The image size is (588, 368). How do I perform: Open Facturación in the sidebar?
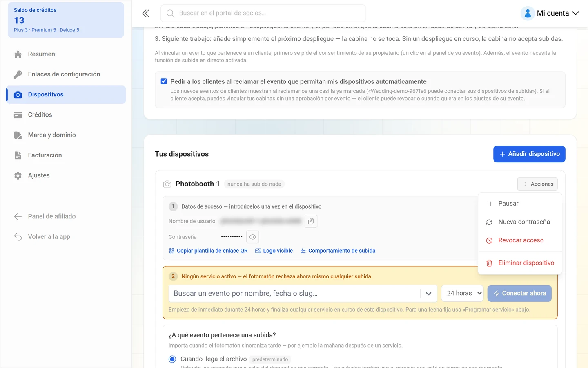pos(66,155)
